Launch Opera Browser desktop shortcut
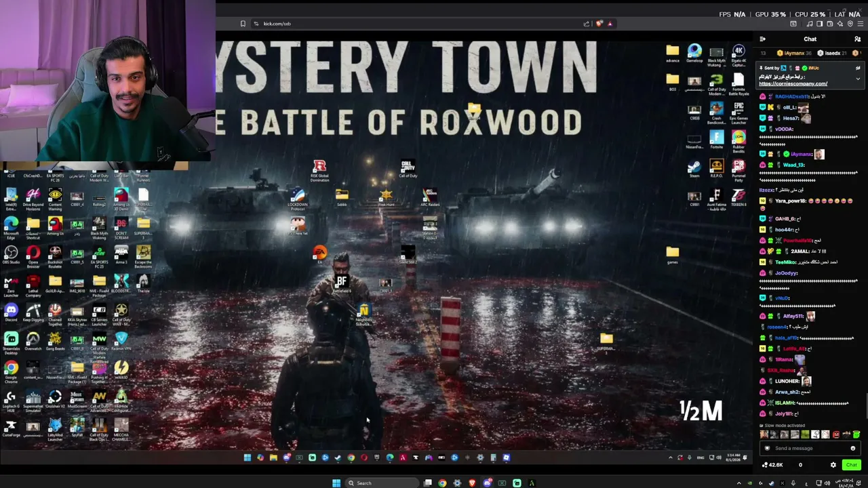This screenshot has width=868, height=488. tap(33, 255)
